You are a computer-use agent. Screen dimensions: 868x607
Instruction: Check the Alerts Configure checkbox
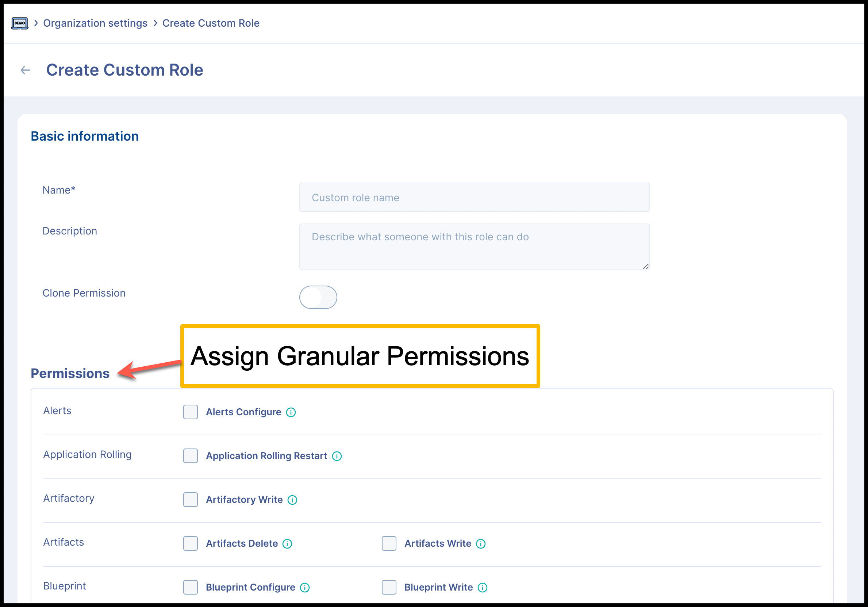(x=191, y=412)
